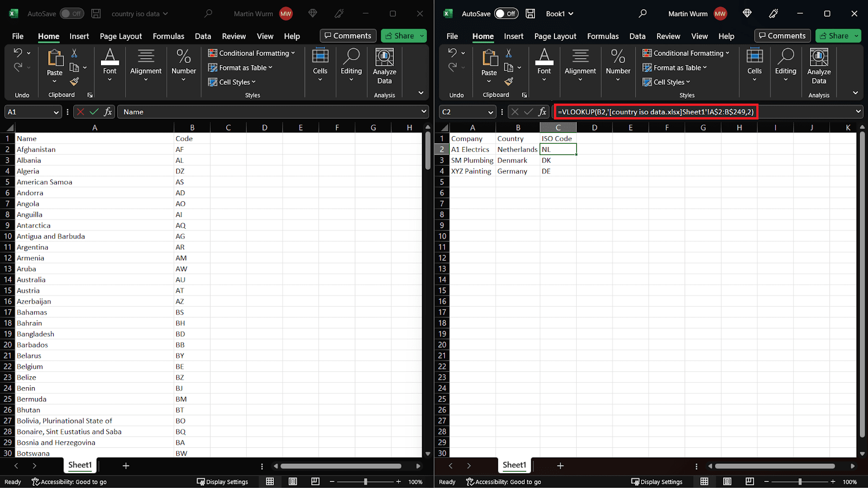Viewport: 868px width, 488px height.
Task: Switch to the Formulas tab in Book1
Action: (x=603, y=36)
